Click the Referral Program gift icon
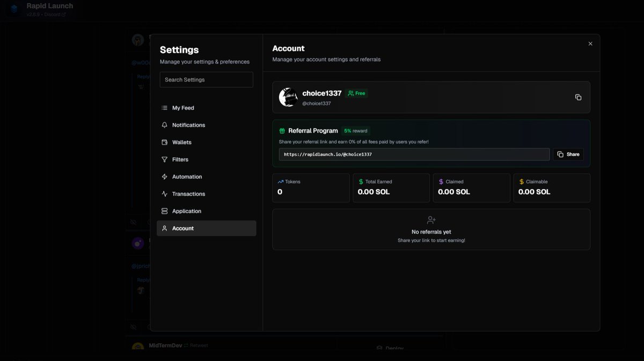 pyautogui.click(x=282, y=131)
